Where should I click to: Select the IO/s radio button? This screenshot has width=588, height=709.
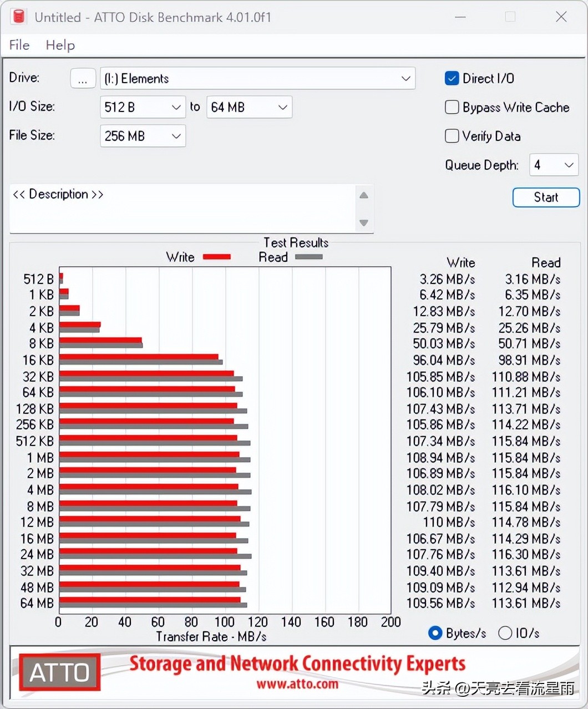click(505, 633)
